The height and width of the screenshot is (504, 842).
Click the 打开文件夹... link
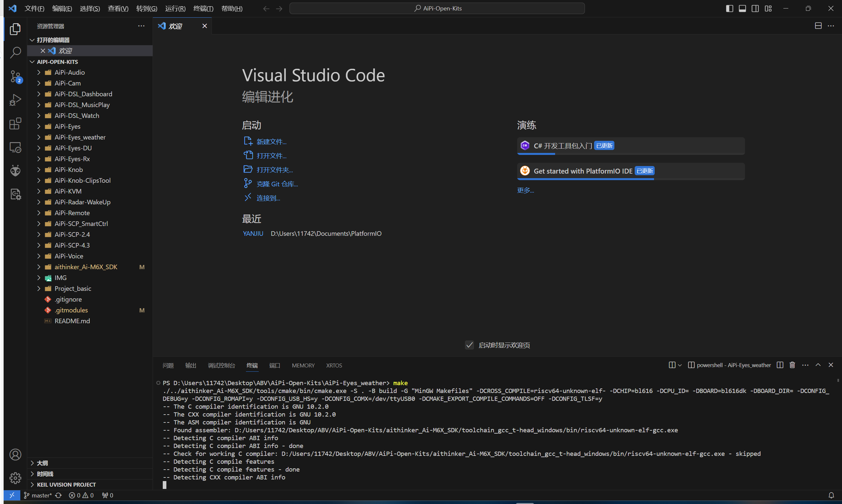coord(274,170)
